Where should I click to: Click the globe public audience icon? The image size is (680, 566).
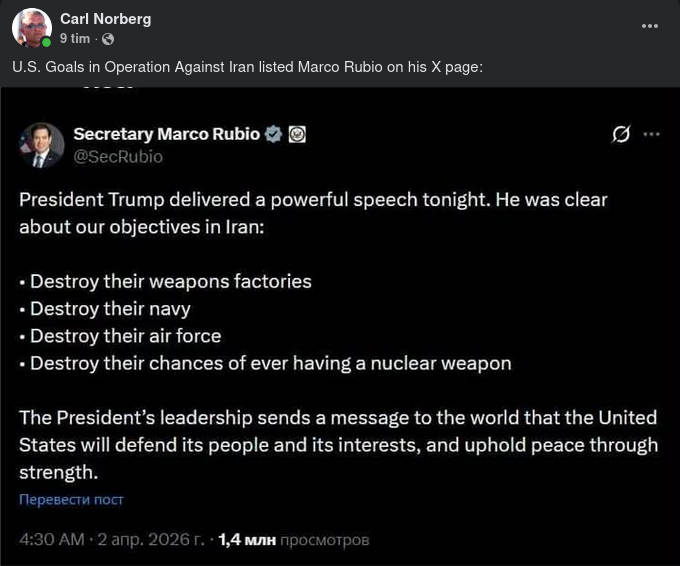pos(108,39)
